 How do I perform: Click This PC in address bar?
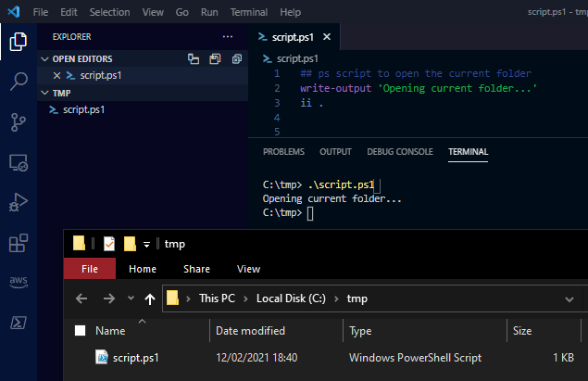pyautogui.click(x=217, y=298)
